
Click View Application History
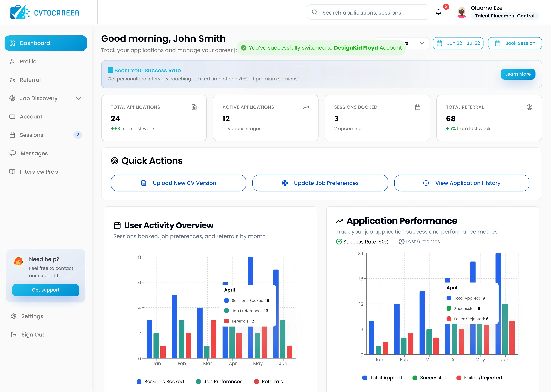click(462, 183)
